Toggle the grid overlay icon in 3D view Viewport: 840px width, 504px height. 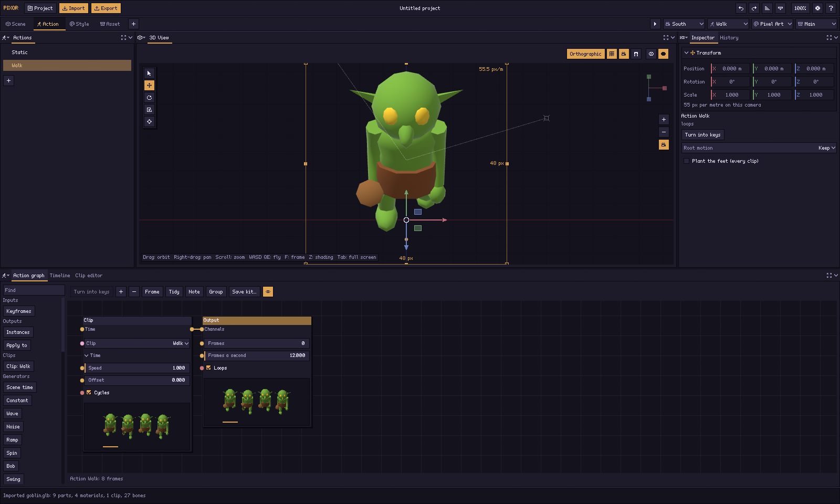(612, 54)
